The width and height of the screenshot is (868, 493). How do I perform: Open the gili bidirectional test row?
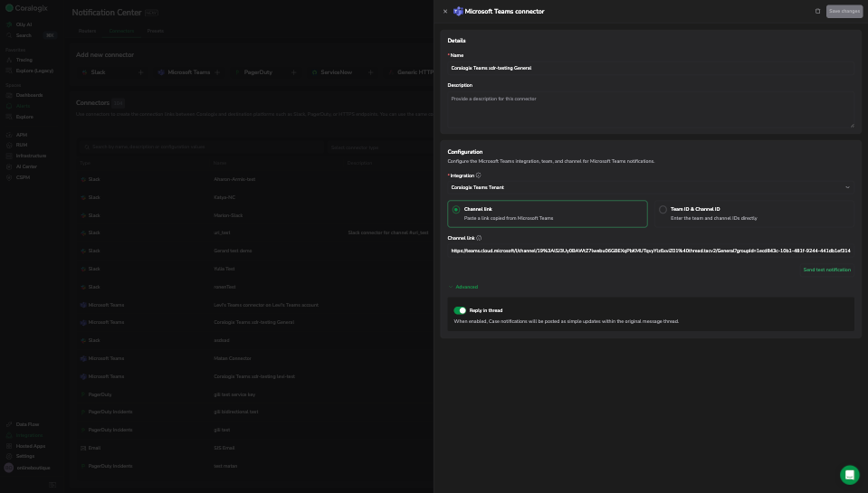[255, 412]
